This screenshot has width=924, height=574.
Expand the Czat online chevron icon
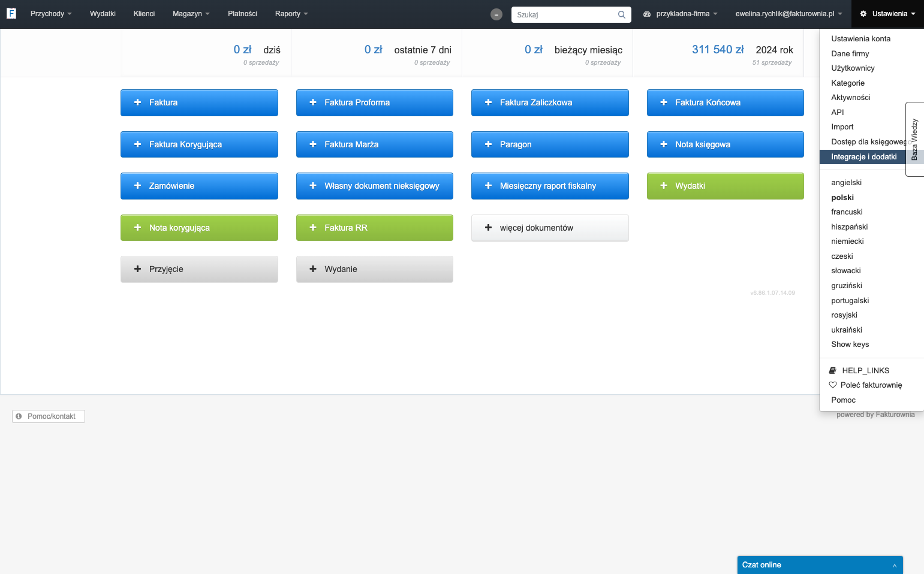click(x=894, y=565)
